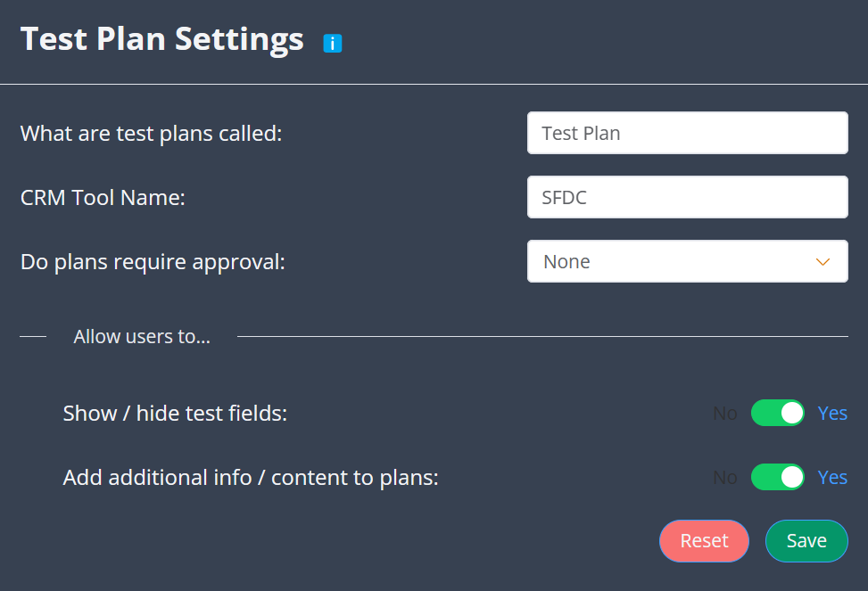Viewport: 868px width, 591px height.
Task: Click the blue info icon beside the title
Action: (333, 43)
